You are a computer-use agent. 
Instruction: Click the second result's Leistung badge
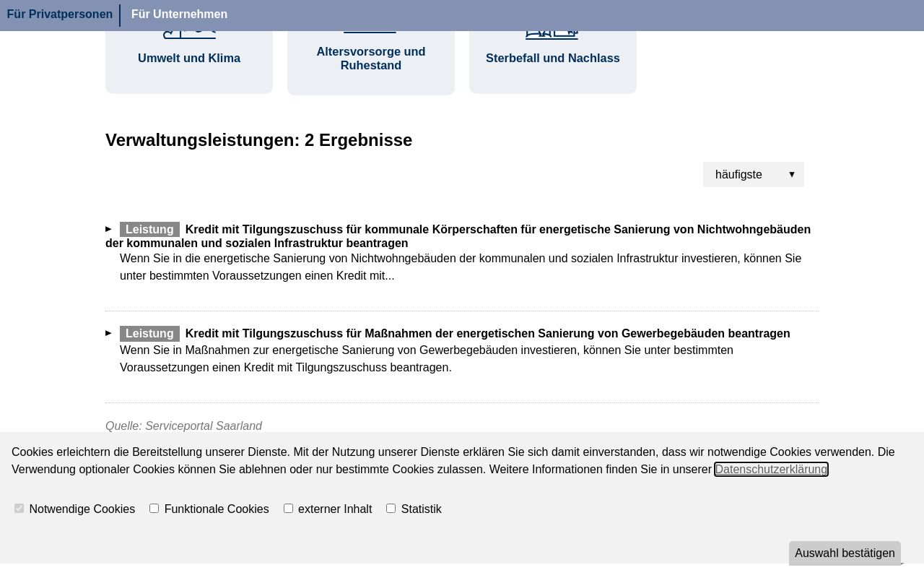[x=149, y=334]
